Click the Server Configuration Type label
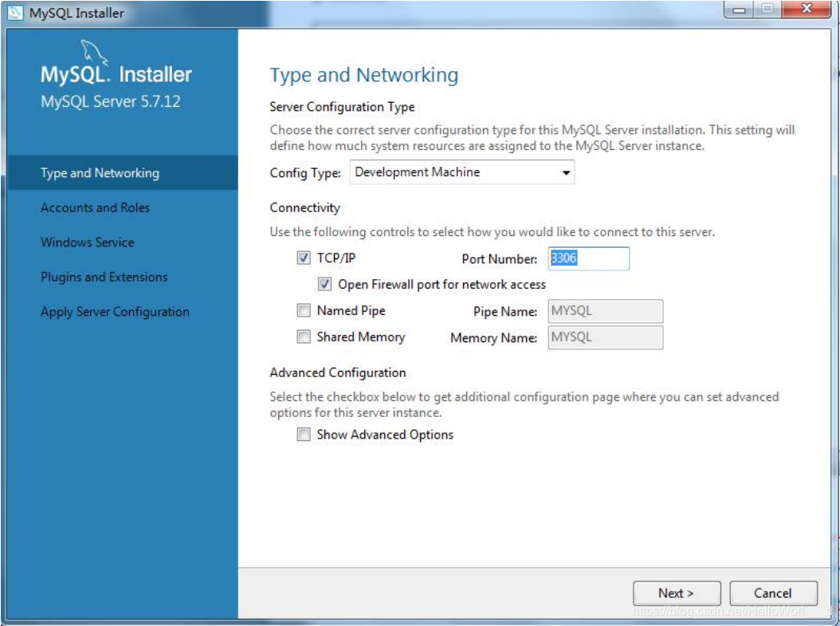This screenshot has width=840, height=626. (x=342, y=107)
